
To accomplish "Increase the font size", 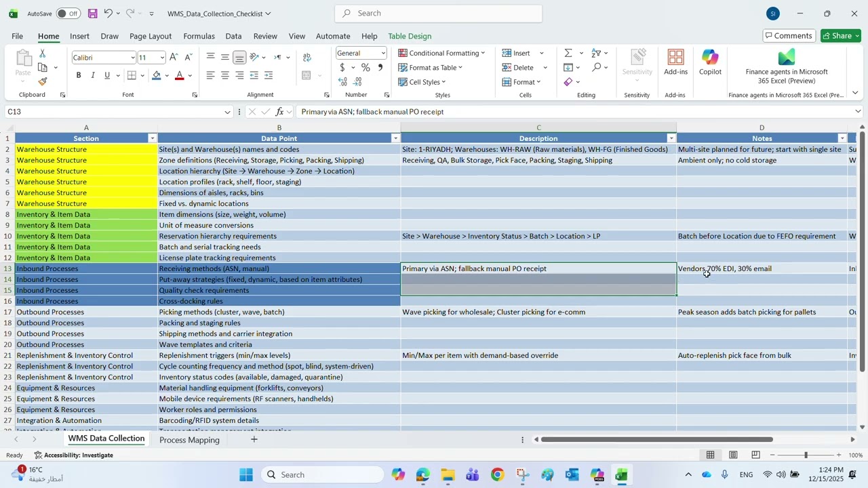I will point(174,58).
